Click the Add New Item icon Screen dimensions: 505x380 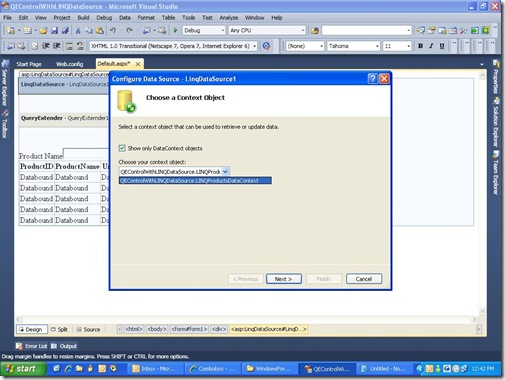pyautogui.click(x=27, y=30)
